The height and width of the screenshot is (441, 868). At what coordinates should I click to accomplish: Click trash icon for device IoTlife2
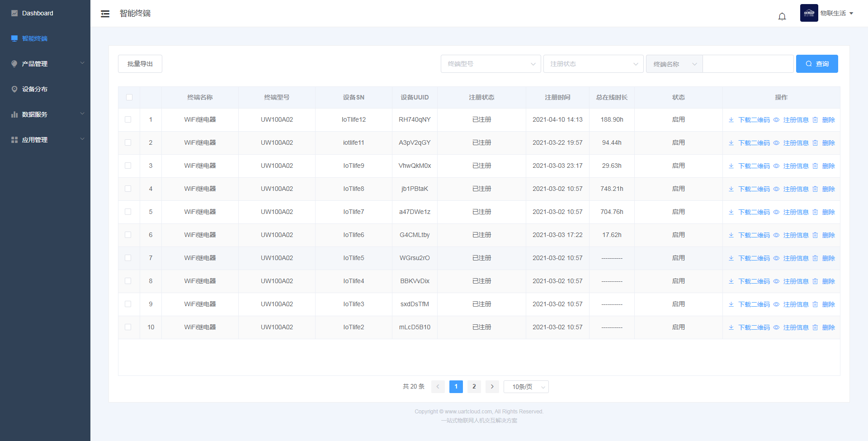tap(815, 327)
